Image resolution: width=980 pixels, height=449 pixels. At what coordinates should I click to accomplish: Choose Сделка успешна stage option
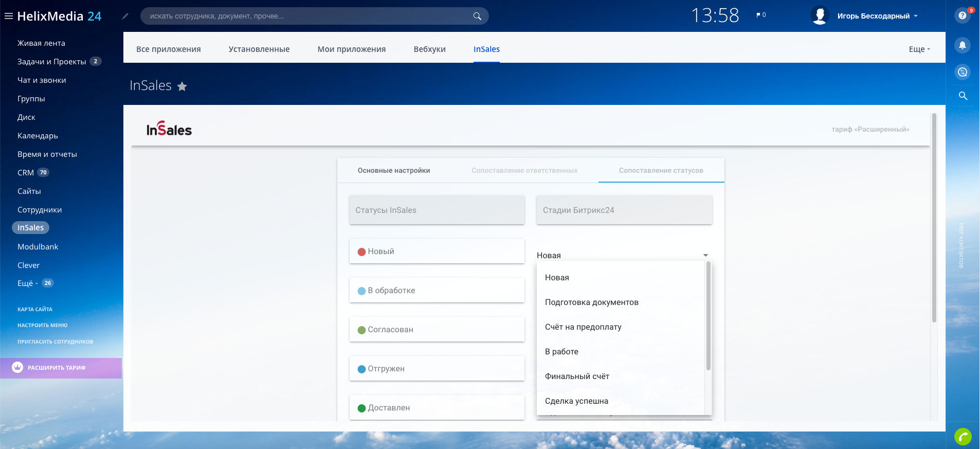click(x=576, y=401)
